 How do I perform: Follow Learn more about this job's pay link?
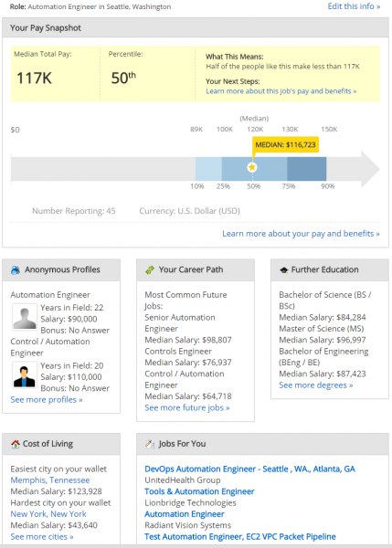281,91
